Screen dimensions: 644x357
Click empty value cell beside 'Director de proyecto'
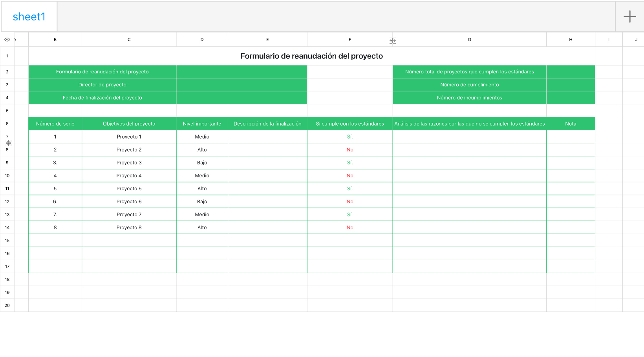[241, 85]
